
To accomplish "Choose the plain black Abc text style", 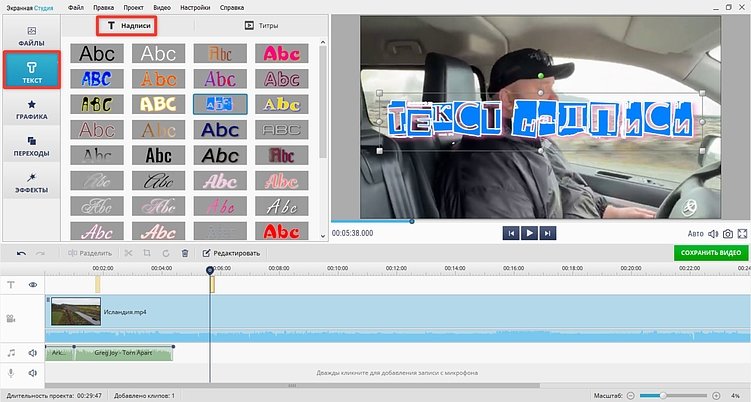I will pyautogui.click(x=97, y=53).
